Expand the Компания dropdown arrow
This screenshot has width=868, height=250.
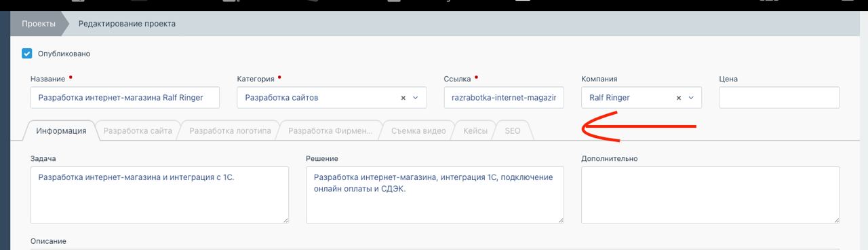point(692,98)
